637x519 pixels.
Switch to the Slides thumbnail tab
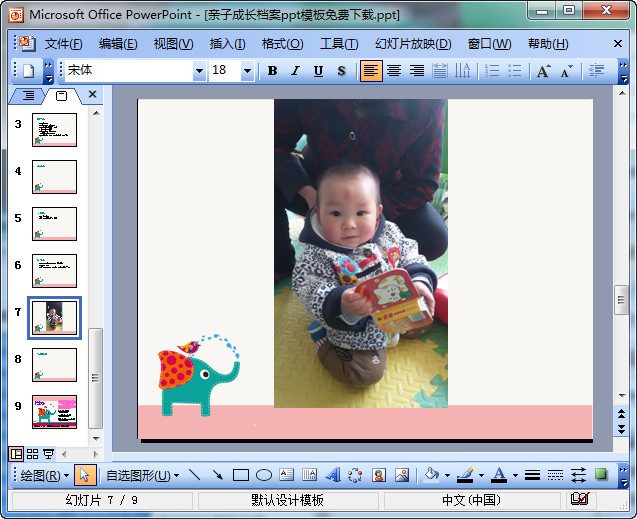coord(61,96)
